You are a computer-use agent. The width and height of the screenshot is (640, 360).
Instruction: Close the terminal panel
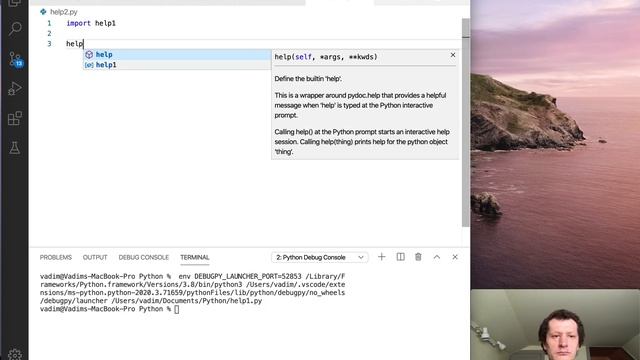tap(455, 257)
